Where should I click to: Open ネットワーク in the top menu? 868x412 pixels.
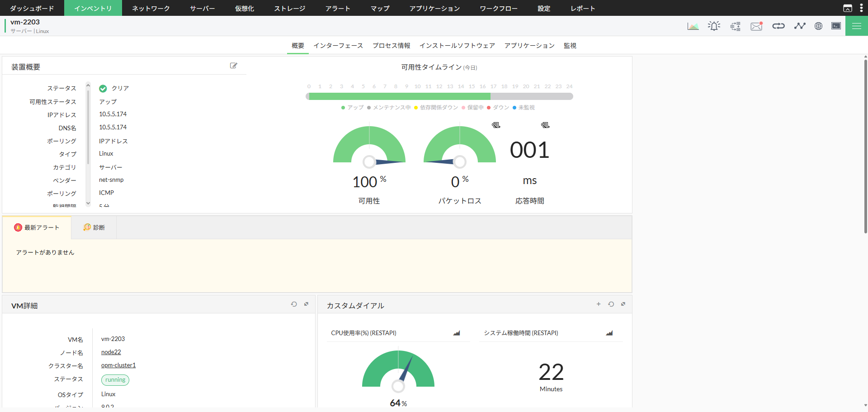(151, 8)
